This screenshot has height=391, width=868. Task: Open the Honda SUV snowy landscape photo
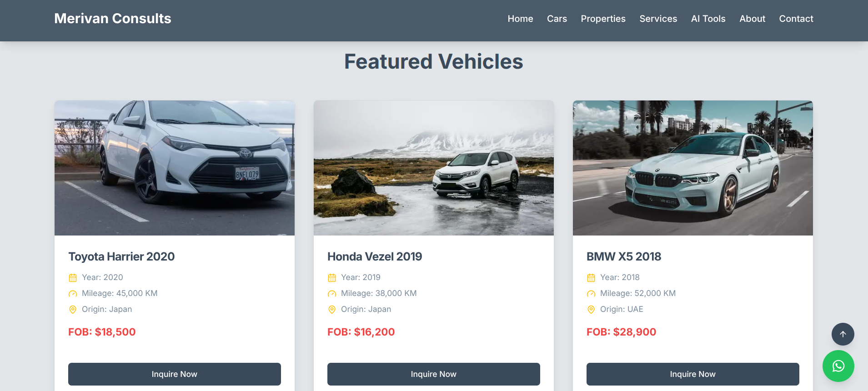(x=434, y=168)
